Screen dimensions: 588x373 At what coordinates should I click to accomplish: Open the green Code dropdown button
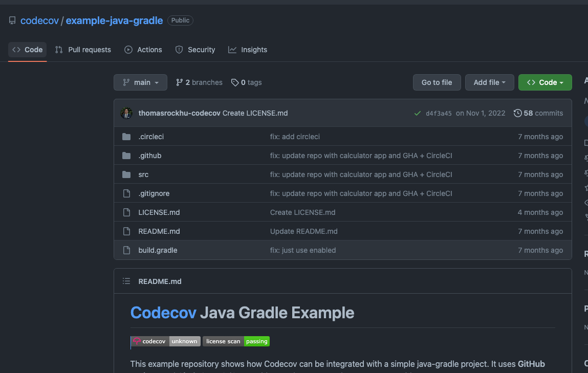click(545, 82)
